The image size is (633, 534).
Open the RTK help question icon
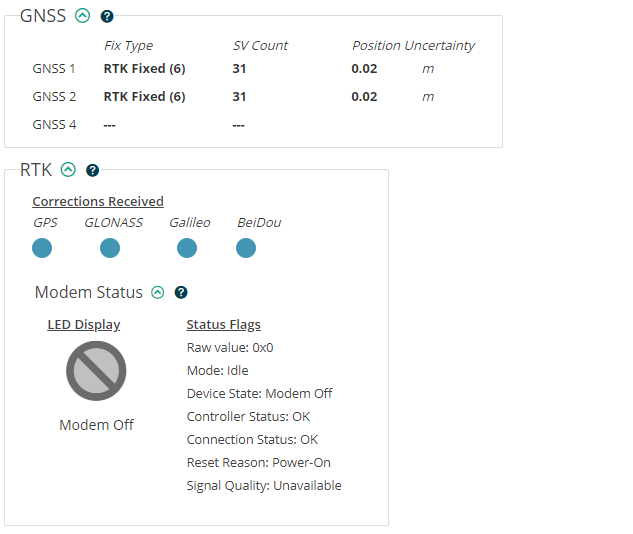tap(92, 170)
